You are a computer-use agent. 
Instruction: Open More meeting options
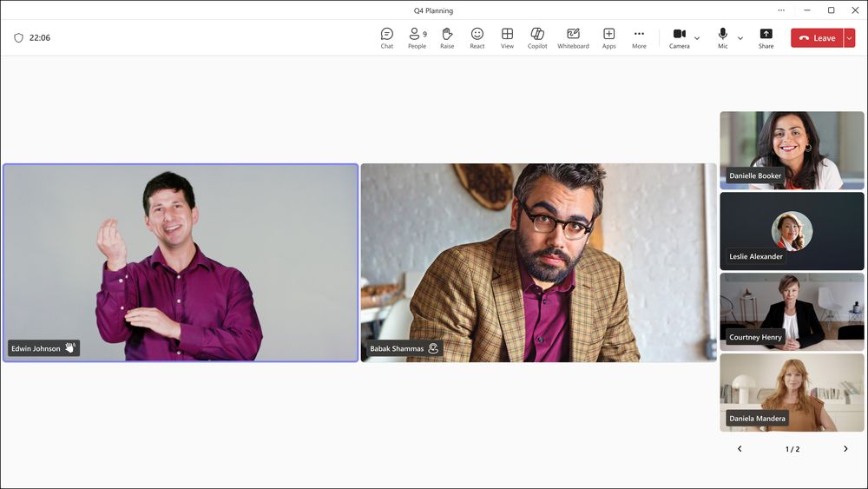[x=639, y=38]
